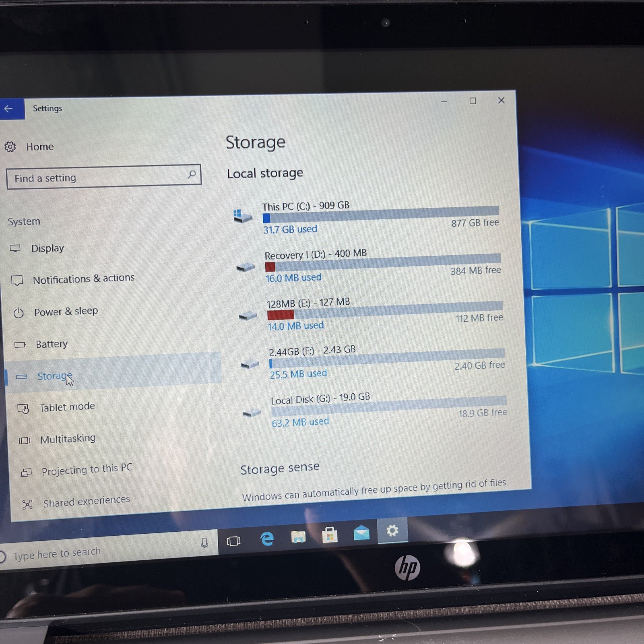Click the 18.9 GB free text
Image resolution: width=644 pixels, height=644 pixels.
(x=483, y=413)
